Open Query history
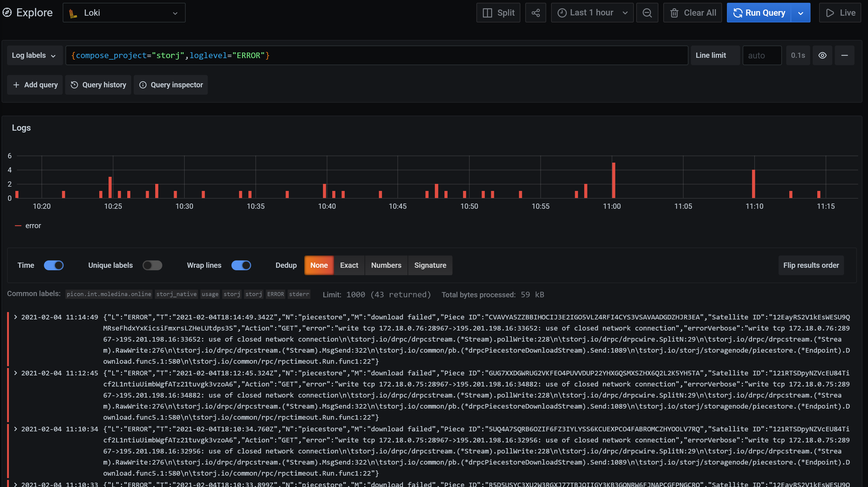 [x=98, y=85]
